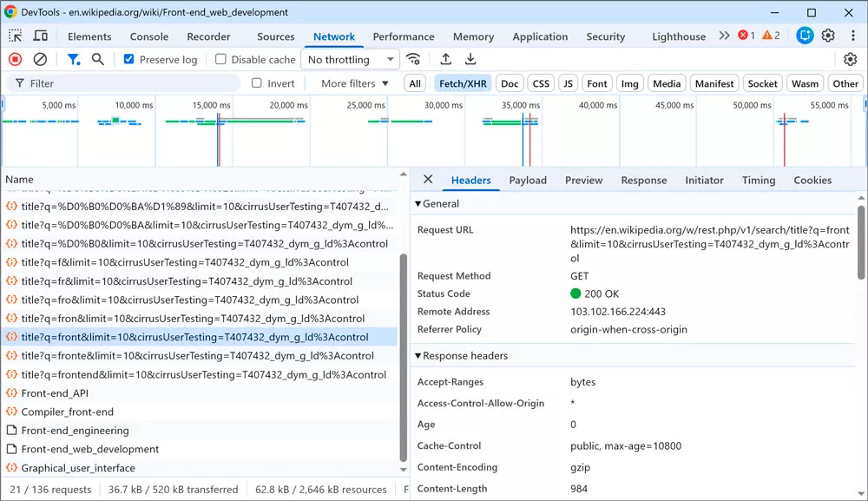This screenshot has width=868, height=501.
Task: Open the red error count badge
Action: tap(746, 36)
